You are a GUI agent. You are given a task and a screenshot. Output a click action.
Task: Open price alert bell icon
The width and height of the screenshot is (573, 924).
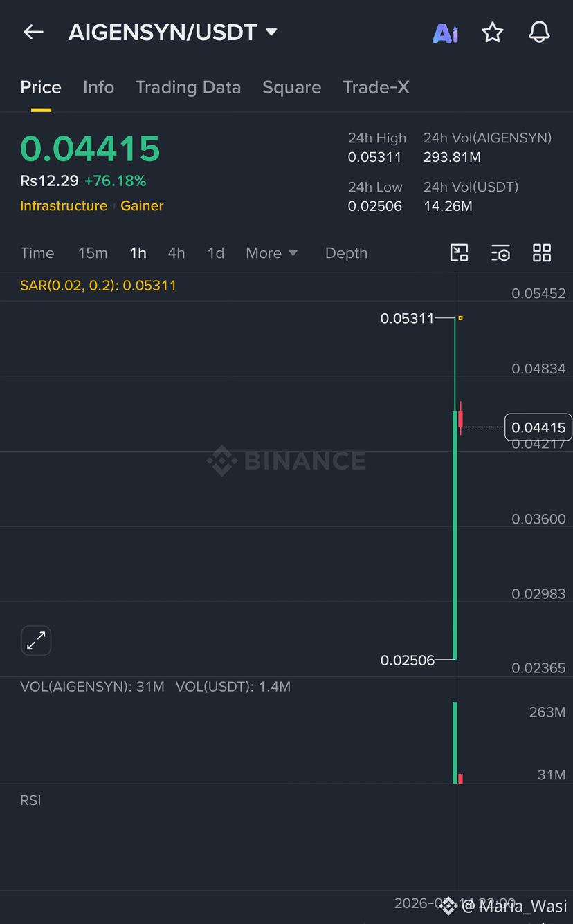[x=539, y=32]
